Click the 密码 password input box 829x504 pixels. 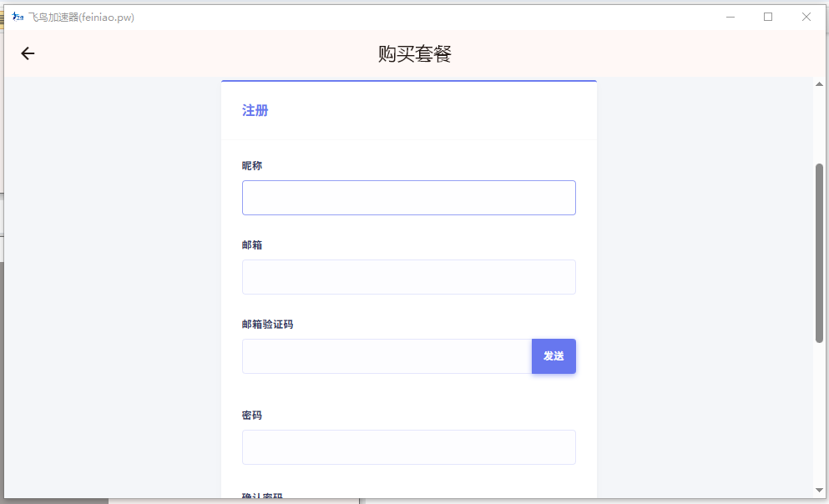(x=408, y=447)
